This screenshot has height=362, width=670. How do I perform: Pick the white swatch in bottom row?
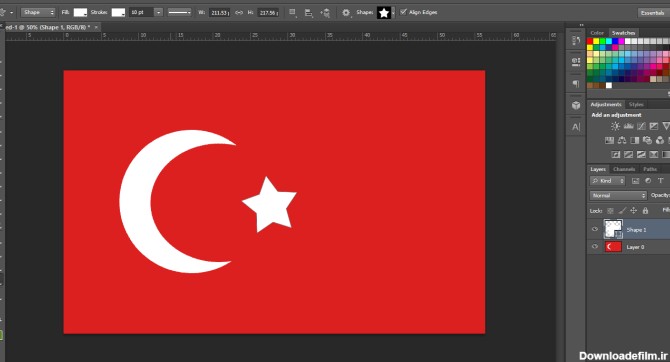pyautogui.click(x=609, y=85)
